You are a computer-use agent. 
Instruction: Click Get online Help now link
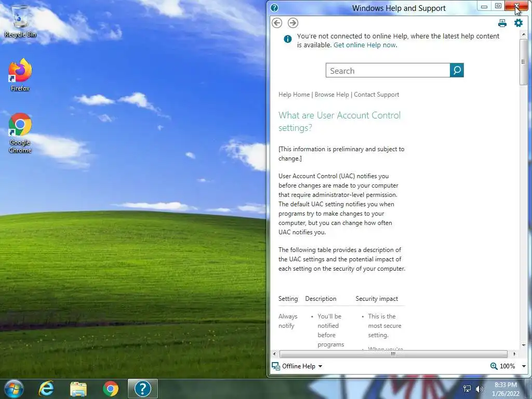pos(365,45)
